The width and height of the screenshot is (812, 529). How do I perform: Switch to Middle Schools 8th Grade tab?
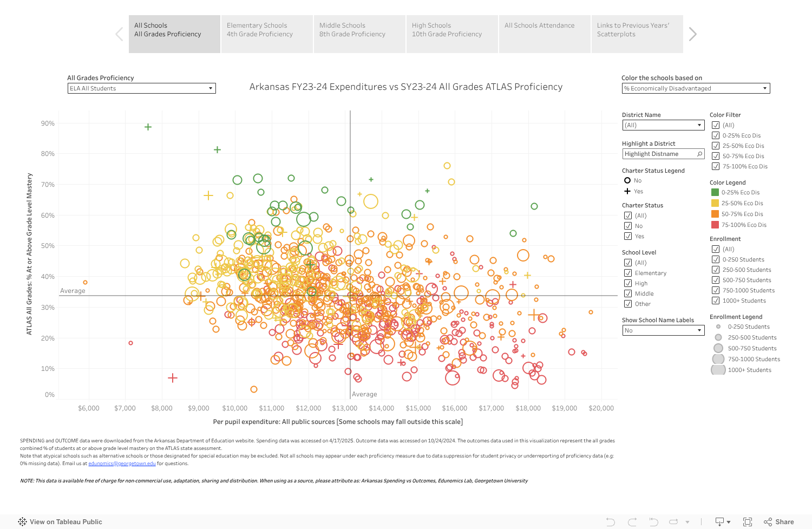tap(359, 34)
